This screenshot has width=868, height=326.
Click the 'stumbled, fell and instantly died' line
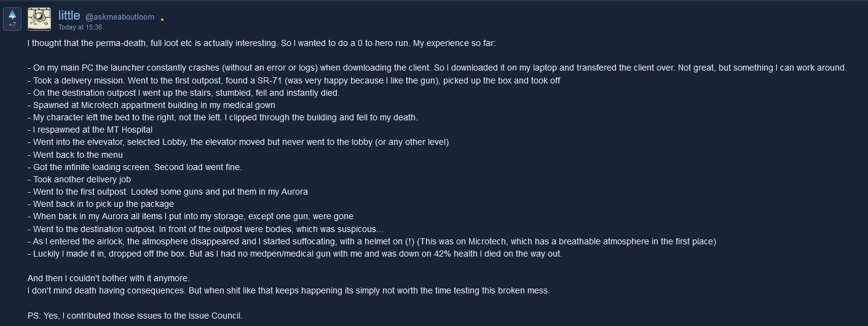(x=183, y=93)
